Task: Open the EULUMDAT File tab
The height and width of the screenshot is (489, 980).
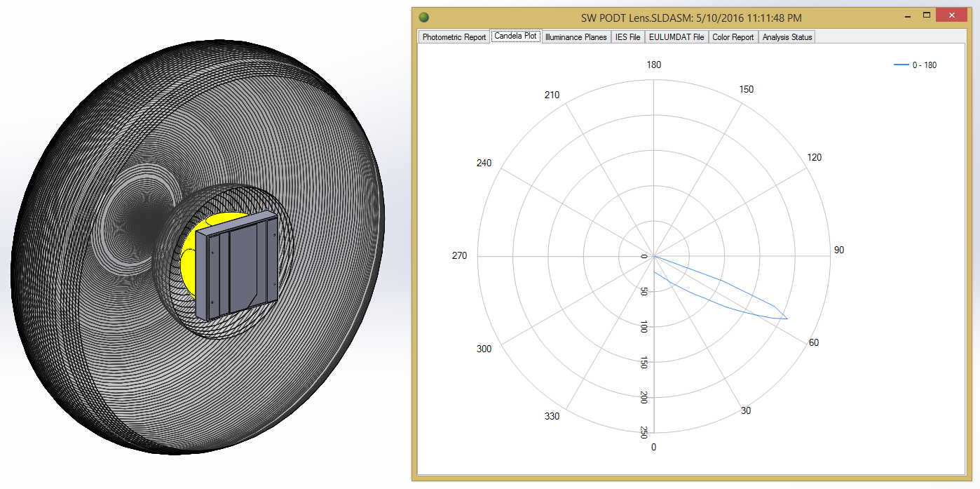Action: [x=676, y=36]
